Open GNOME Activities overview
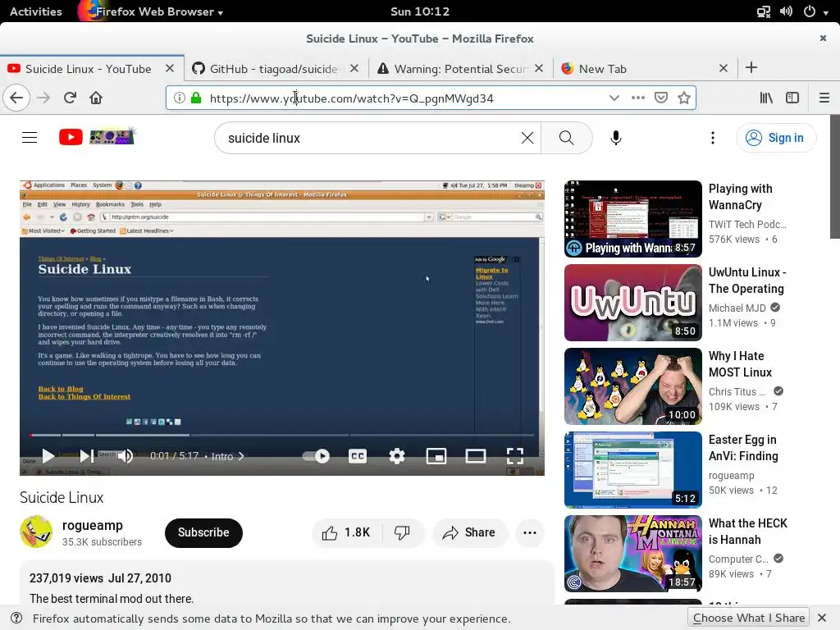Screen dimensions: 840x630 tap(36, 11)
